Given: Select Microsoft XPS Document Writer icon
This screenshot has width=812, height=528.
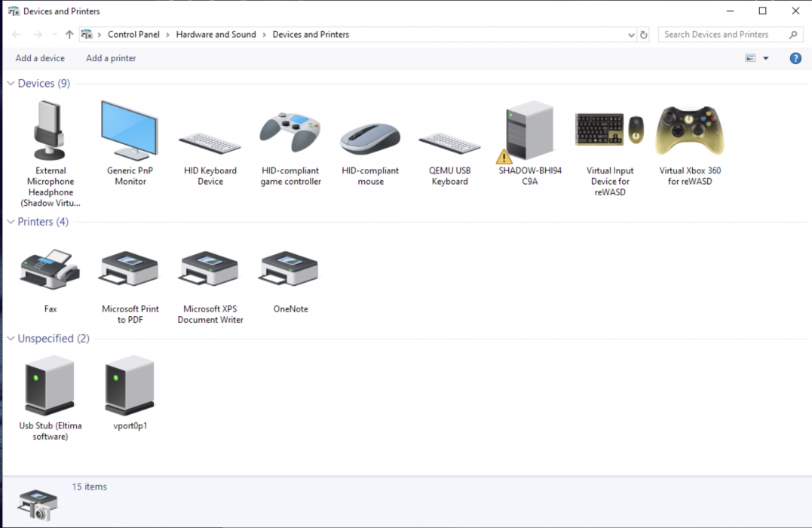Looking at the screenshot, I should [x=209, y=269].
